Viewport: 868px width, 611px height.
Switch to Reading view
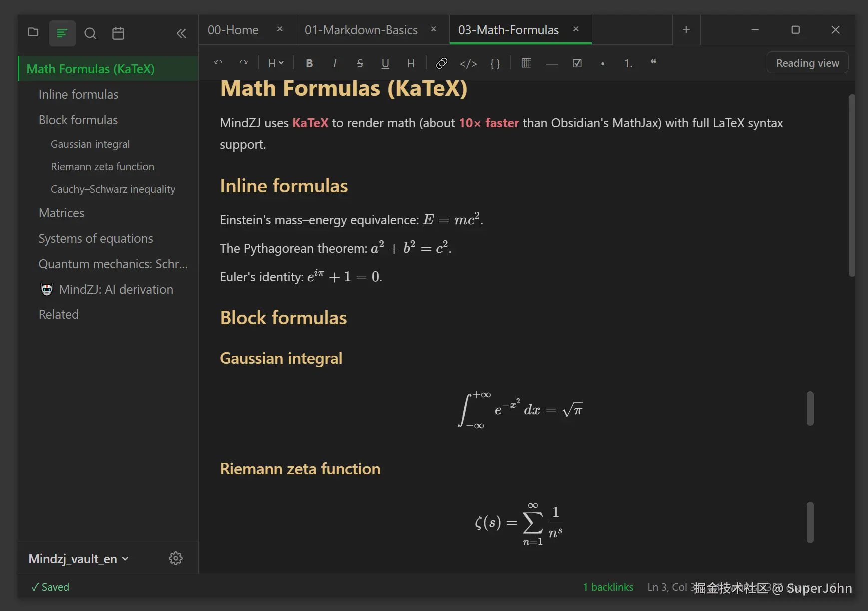(x=807, y=63)
